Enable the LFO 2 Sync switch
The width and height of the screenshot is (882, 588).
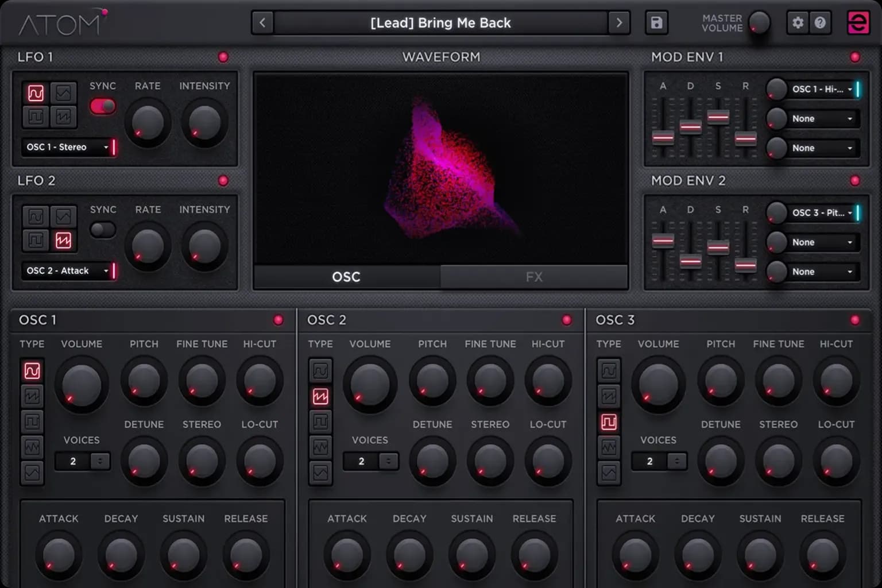pyautogui.click(x=103, y=230)
